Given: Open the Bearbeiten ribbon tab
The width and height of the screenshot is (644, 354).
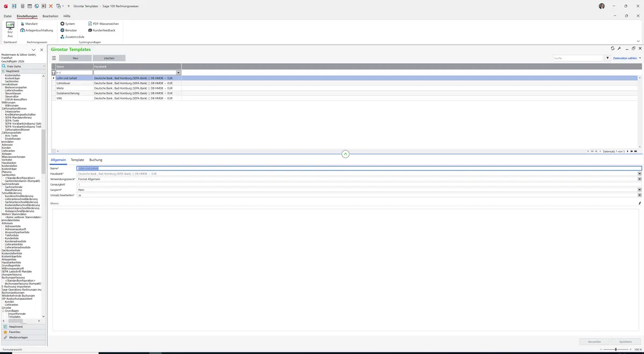Looking at the screenshot, I should click(x=50, y=16).
